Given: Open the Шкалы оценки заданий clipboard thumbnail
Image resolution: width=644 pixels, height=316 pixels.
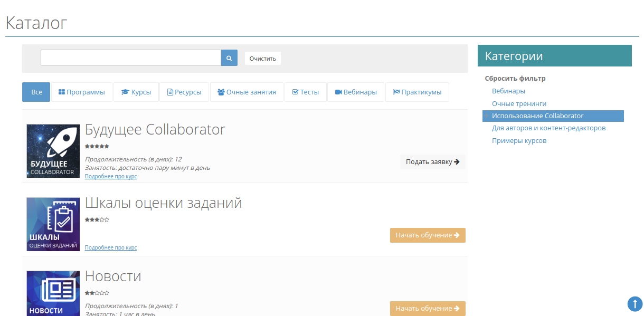Looking at the screenshot, I should point(53,224).
